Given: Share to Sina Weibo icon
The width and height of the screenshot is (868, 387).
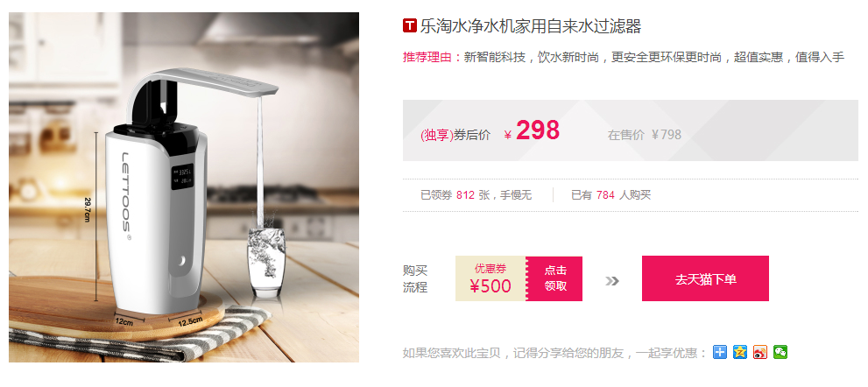Looking at the screenshot, I should (760, 352).
